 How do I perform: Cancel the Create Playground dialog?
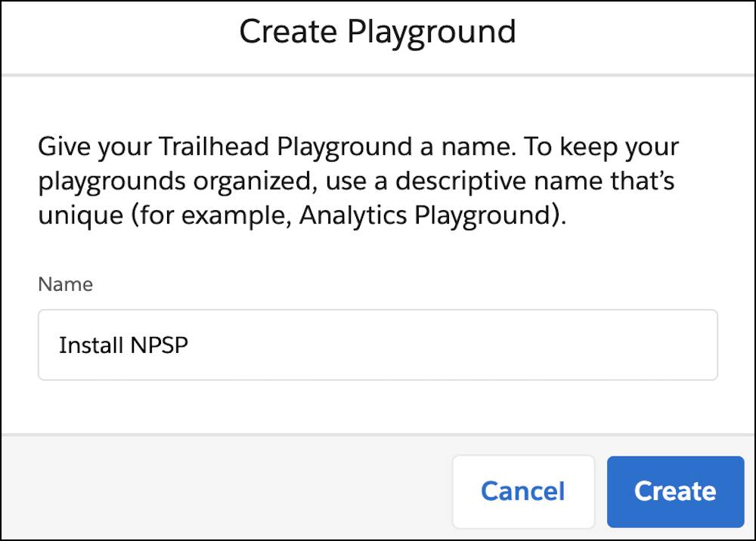coord(523,491)
